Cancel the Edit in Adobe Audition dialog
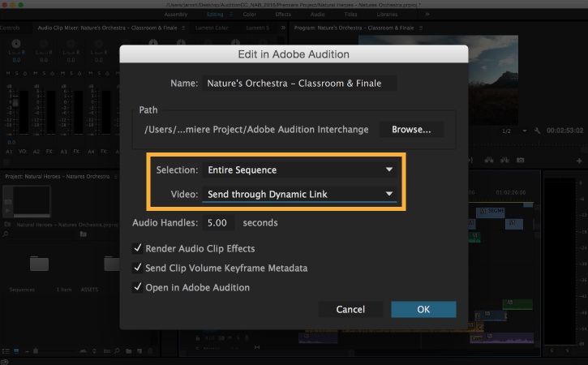 350,310
